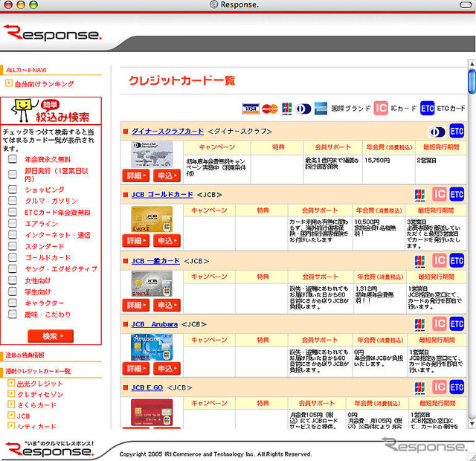Tick the 趣味・こだわり checkbox

(x=13, y=314)
